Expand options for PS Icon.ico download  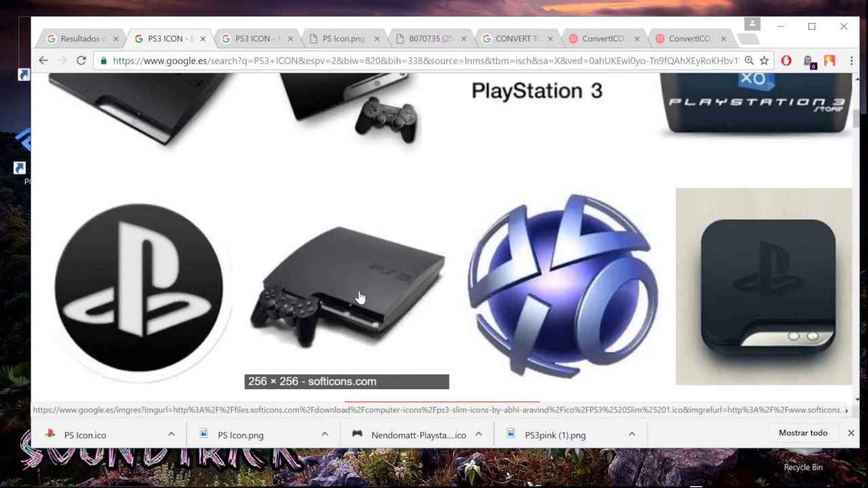click(x=172, y=434)
